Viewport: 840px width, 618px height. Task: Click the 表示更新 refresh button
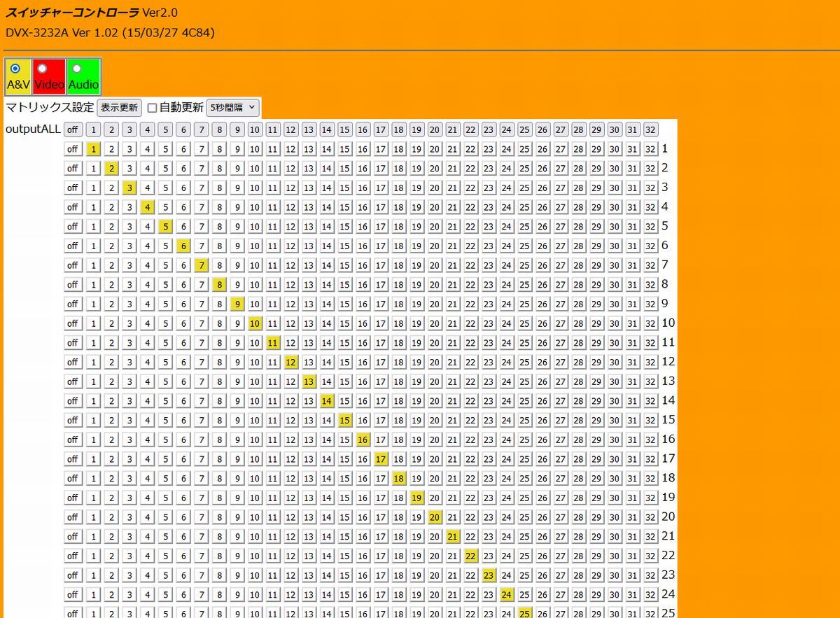119,108
